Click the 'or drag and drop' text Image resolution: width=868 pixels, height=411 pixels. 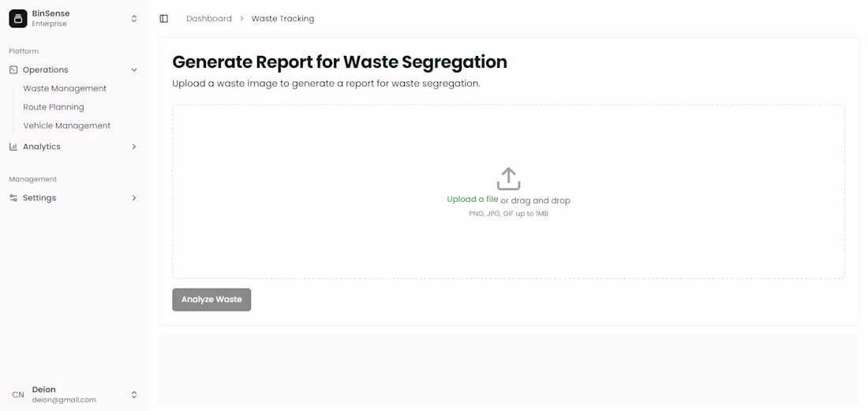[535, 200]
